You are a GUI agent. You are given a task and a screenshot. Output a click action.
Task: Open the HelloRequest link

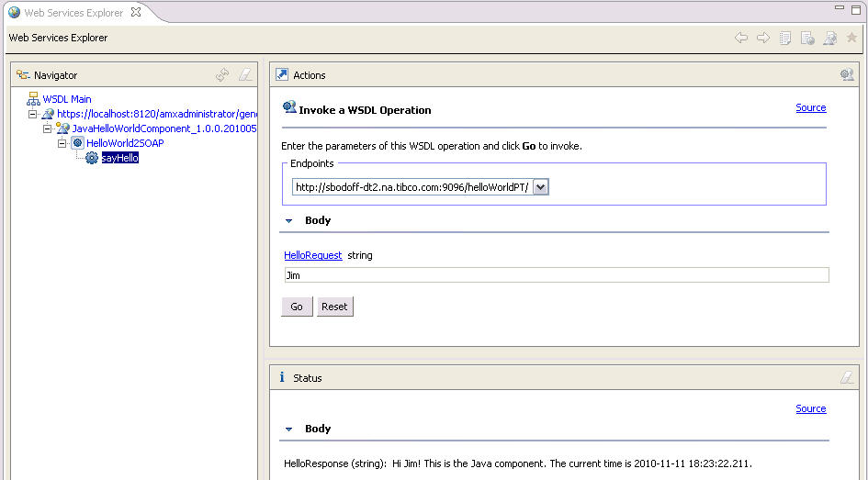pos(312,255)
